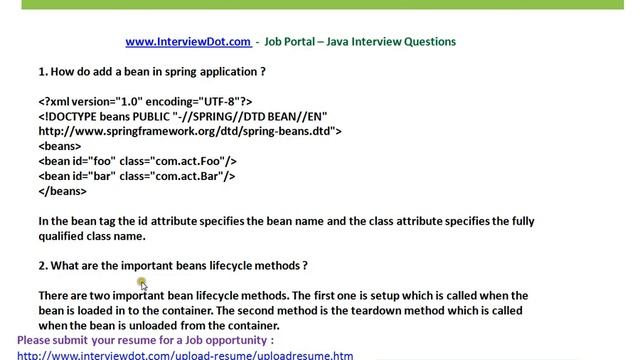640x360 pixels.
Task: Click the 'qualified class name.' line
Action: tap(92, 236)
